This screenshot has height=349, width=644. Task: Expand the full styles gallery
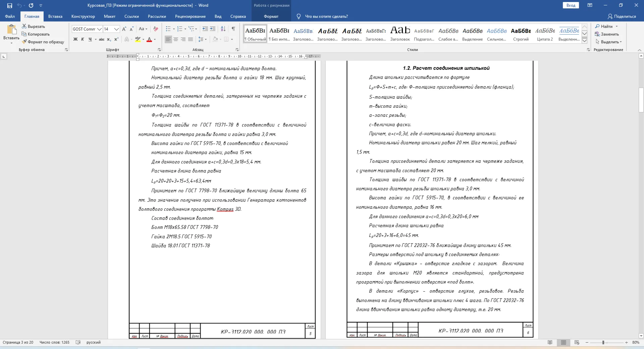[585, 41]
